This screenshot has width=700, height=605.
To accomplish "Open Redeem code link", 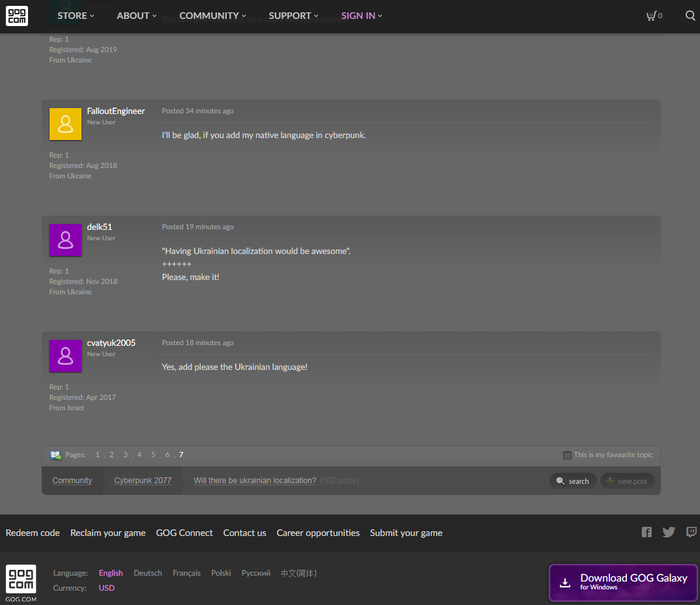I will point(33,533).
